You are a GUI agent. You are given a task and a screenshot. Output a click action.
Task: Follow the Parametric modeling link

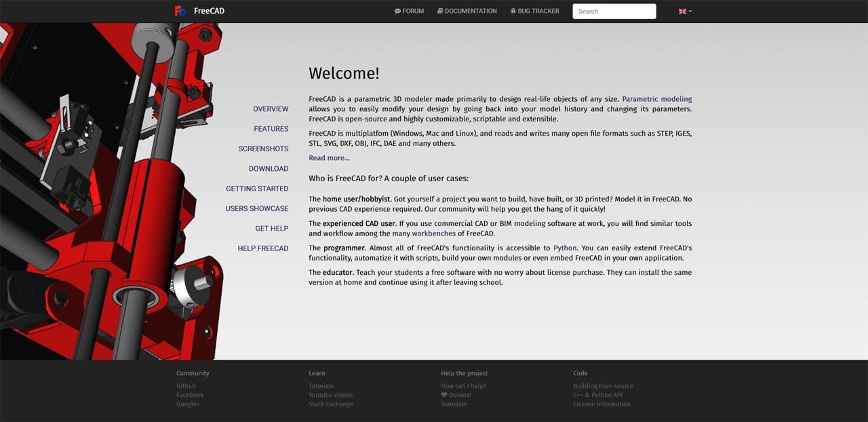(657, 99)
